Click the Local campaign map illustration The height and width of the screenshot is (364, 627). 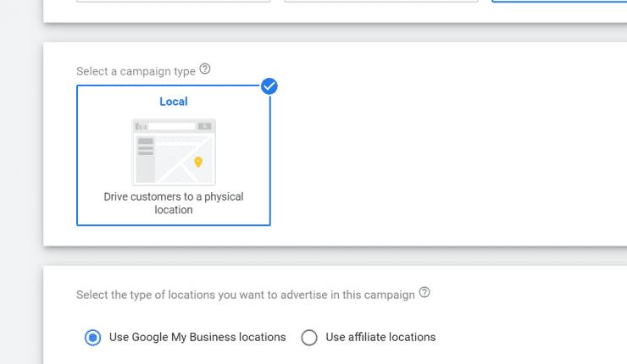click(174, 152)
